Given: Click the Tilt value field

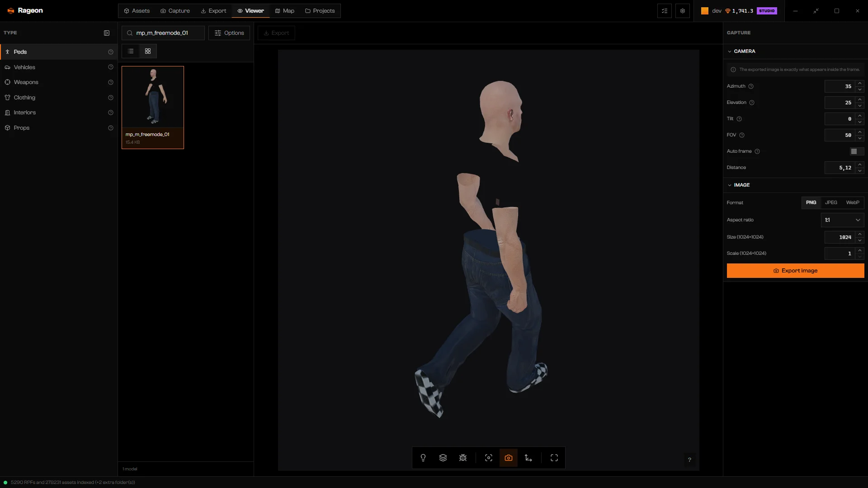Looking at the screenshot, I should coord(840,119).
